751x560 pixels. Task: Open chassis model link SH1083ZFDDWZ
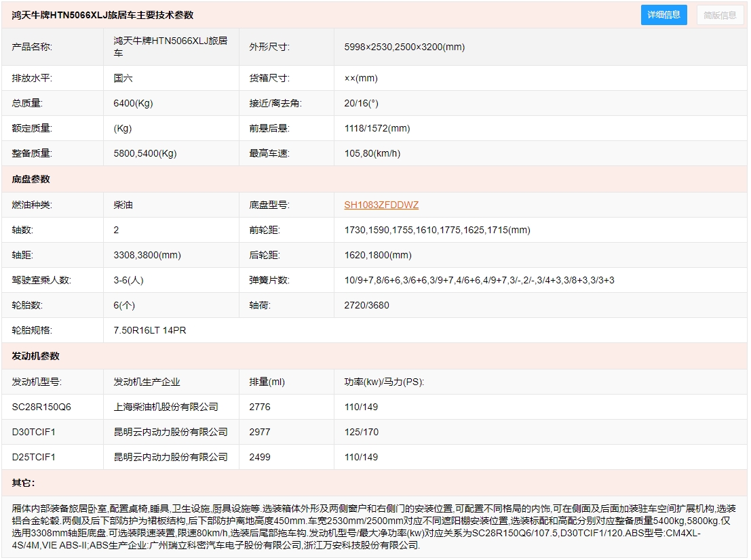(x=381, y=205)
